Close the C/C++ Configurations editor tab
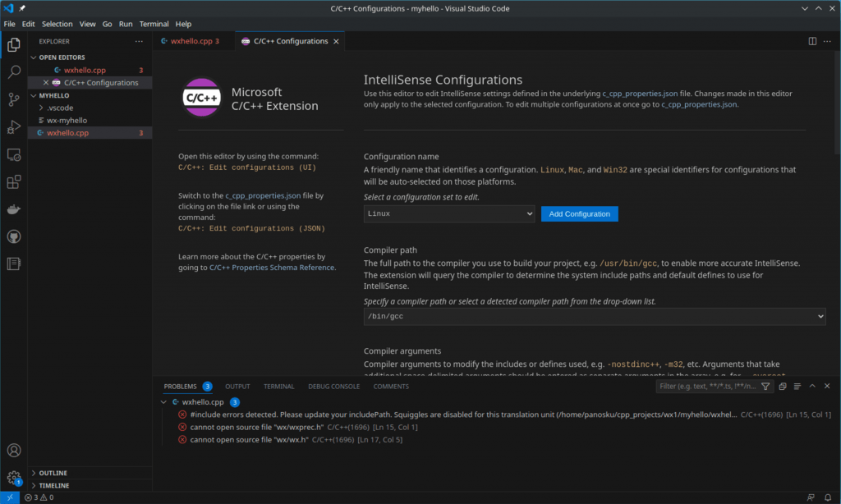The width and height of the screenshot is (841, 504). (336, 41)
